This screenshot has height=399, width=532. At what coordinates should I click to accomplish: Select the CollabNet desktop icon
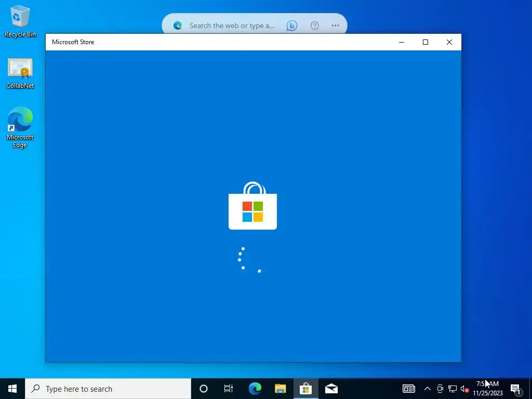click(x=20, y=73)
